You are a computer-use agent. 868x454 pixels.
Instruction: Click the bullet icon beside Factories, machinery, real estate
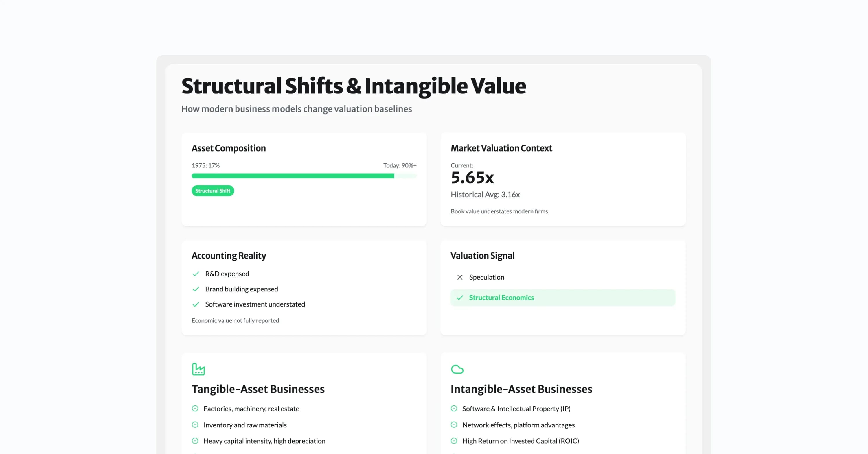[x=195, y=409]
